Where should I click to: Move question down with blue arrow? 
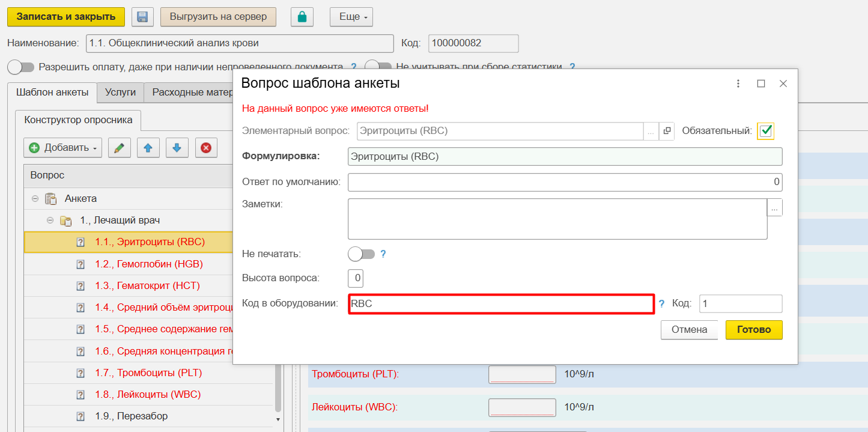(177, 148)
